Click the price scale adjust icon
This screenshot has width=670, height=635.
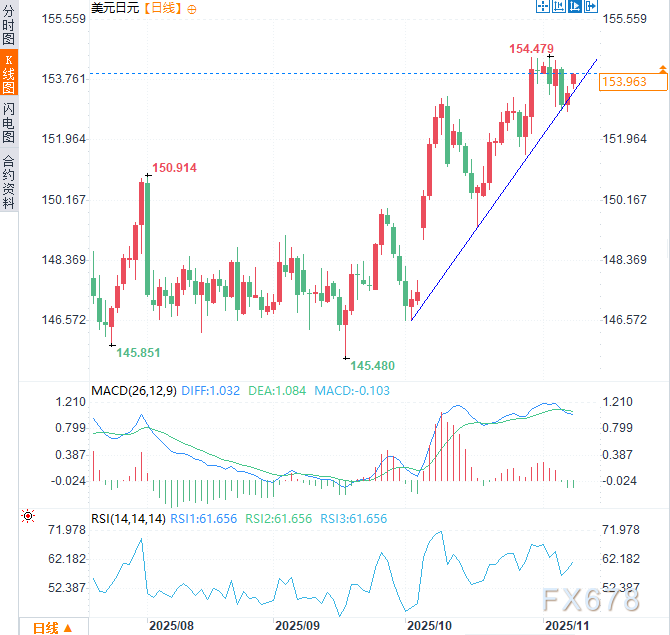559,6
